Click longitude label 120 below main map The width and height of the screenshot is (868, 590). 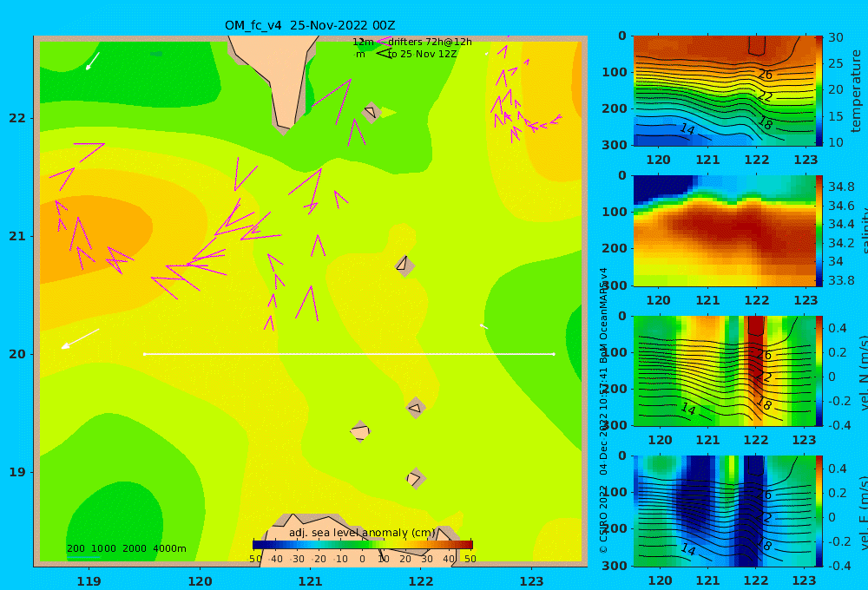[200, 581]
